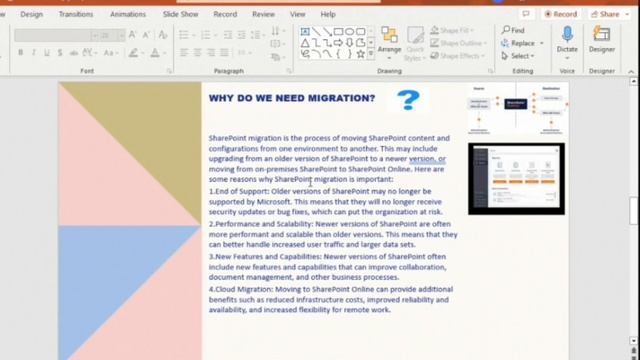The width and height of the screenshot is (640, 360).
Task: Apply numbered list formatting
Action: [206, 35]
